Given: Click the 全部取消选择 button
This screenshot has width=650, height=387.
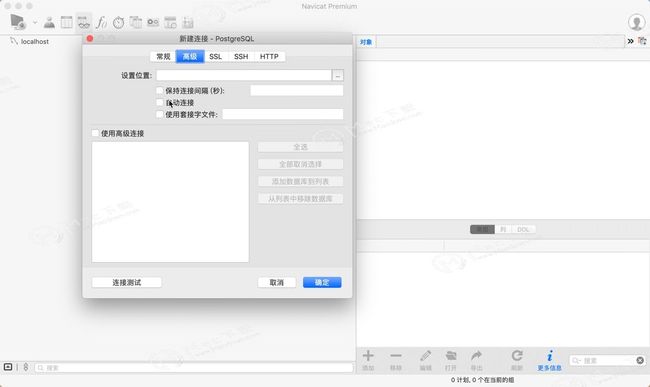Looking at the screenshot, I should pyautogui.click(x=301, y=164).
